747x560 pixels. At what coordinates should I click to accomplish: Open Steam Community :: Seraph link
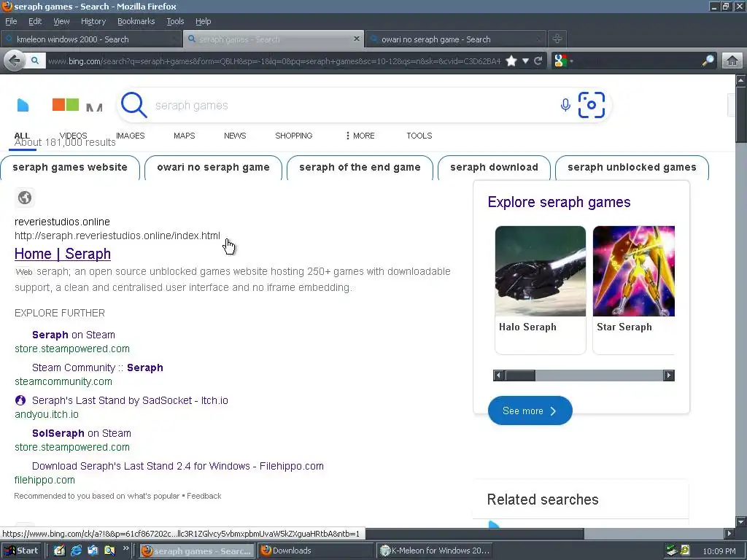[x=98, y=367]
